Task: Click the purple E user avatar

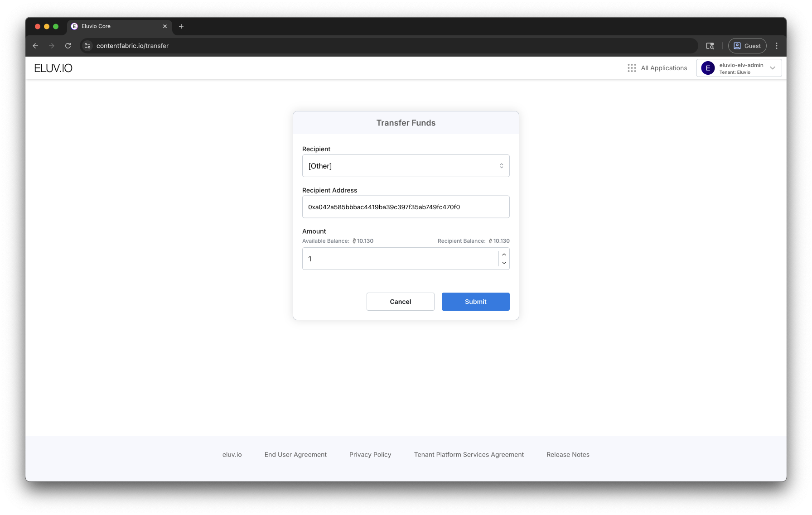Action: [708, 68]
